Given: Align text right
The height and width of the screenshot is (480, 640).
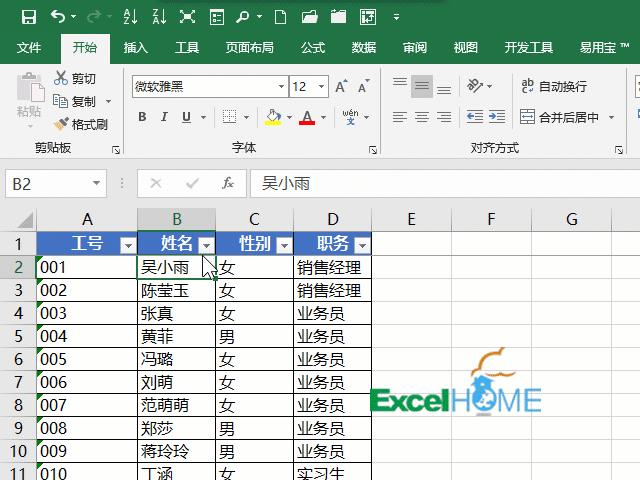Looking at the screenshot, I should click(x=444, y=117).
